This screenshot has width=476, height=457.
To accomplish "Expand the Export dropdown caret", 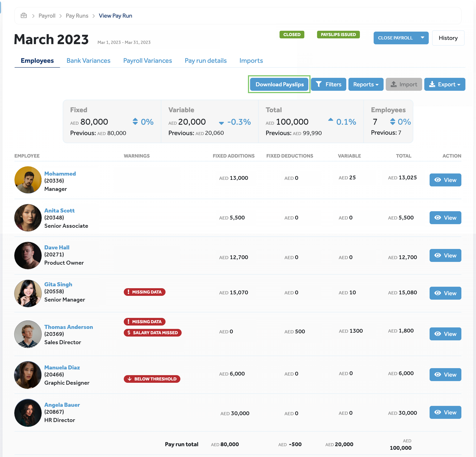I will tap(459, 85).
